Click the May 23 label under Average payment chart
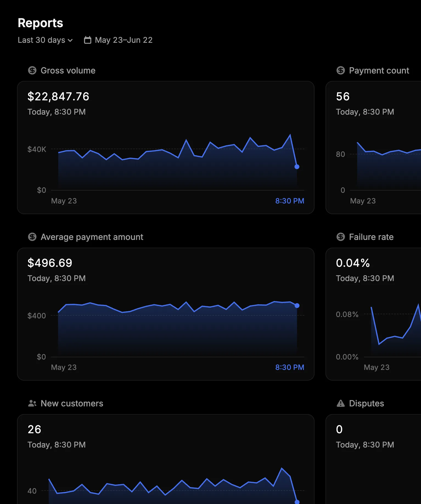Viewport: 421px width, 504px height. click(x=64, y=367)
